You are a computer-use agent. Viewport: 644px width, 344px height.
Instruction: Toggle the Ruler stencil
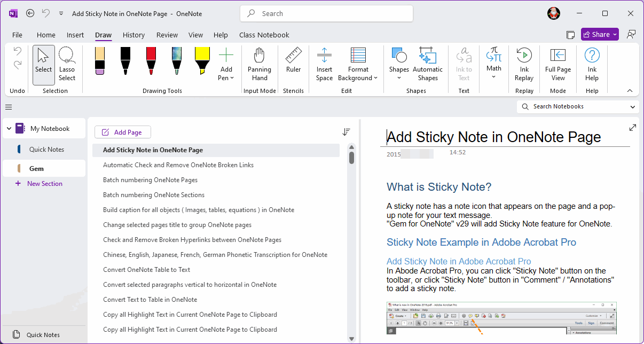[293, 61]
